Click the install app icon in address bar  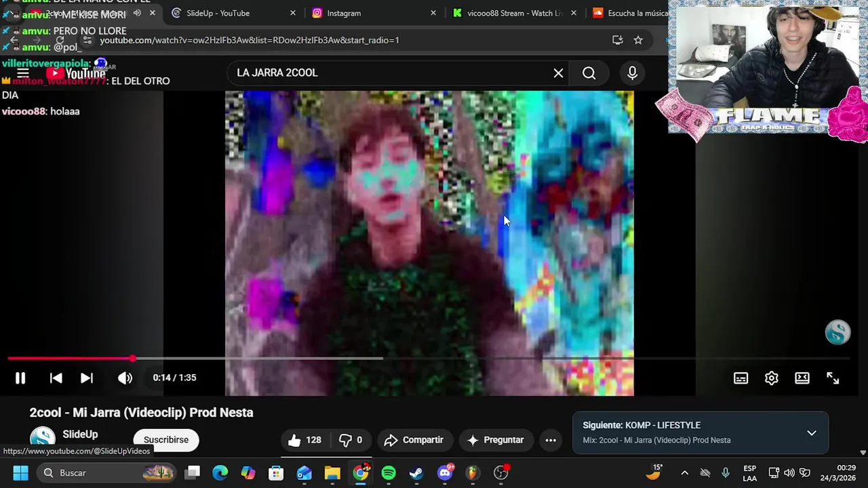click(617, 40)
